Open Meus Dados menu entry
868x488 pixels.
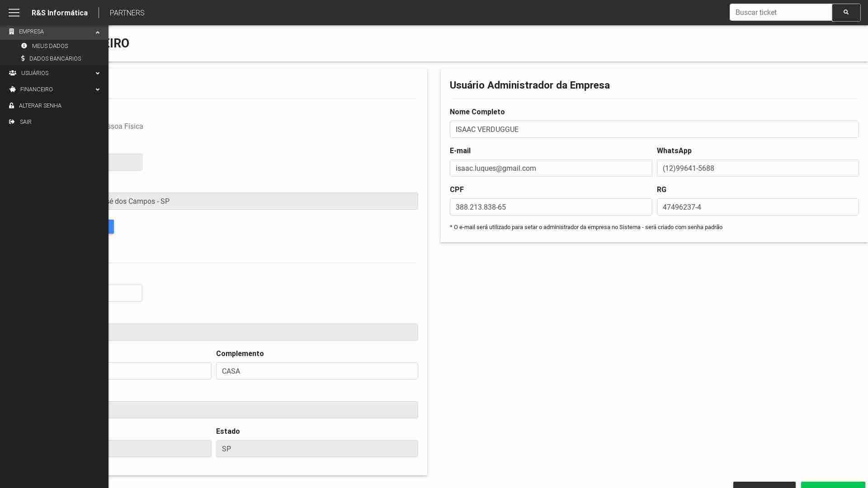[x=50, y=46]
